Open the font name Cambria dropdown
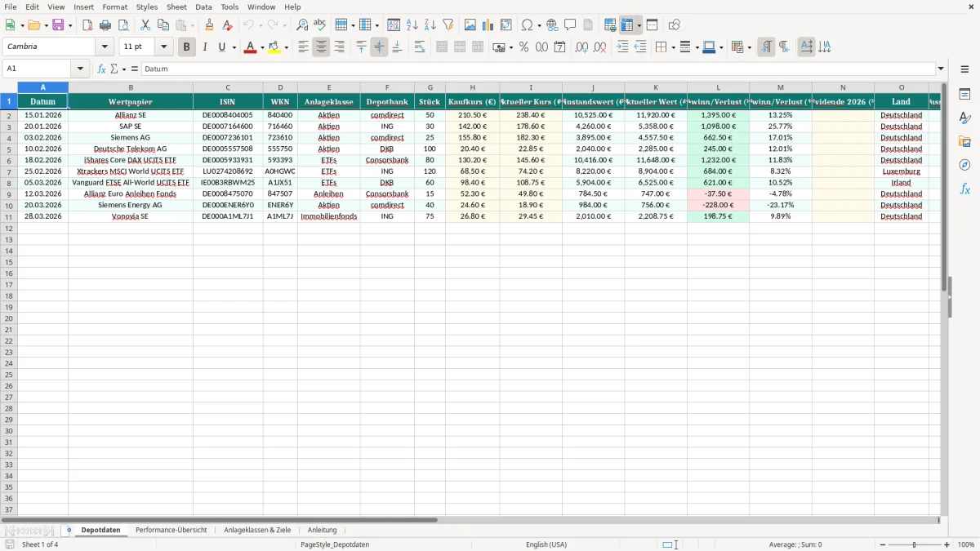This screenshot has width=980, height=551. click(105, 47)
